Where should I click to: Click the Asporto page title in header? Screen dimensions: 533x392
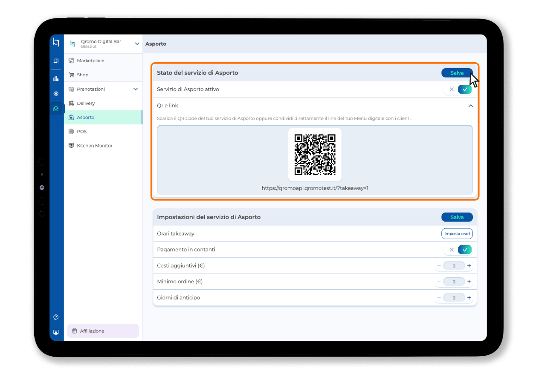coord(156,44)
